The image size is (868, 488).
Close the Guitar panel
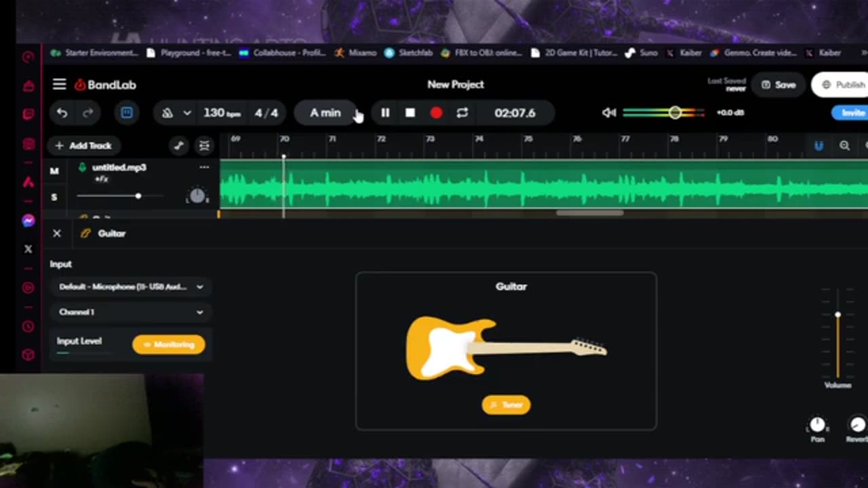57,233
